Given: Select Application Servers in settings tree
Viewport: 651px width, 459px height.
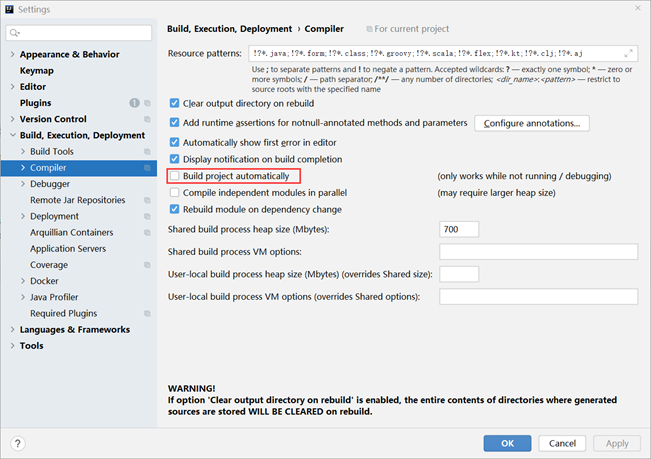Looking at the screenshot, I should tap(67, 249).
